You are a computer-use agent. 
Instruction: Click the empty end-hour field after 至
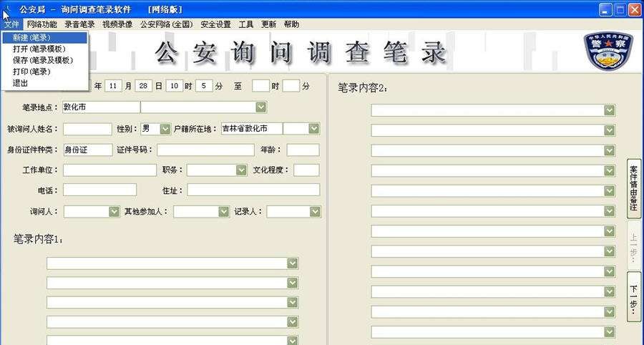tap(260, 86)
